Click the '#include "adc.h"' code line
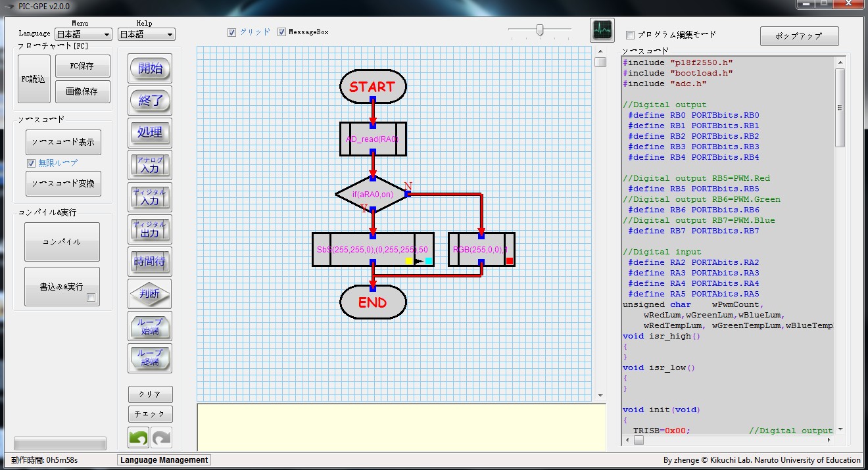 click(665, 83)
